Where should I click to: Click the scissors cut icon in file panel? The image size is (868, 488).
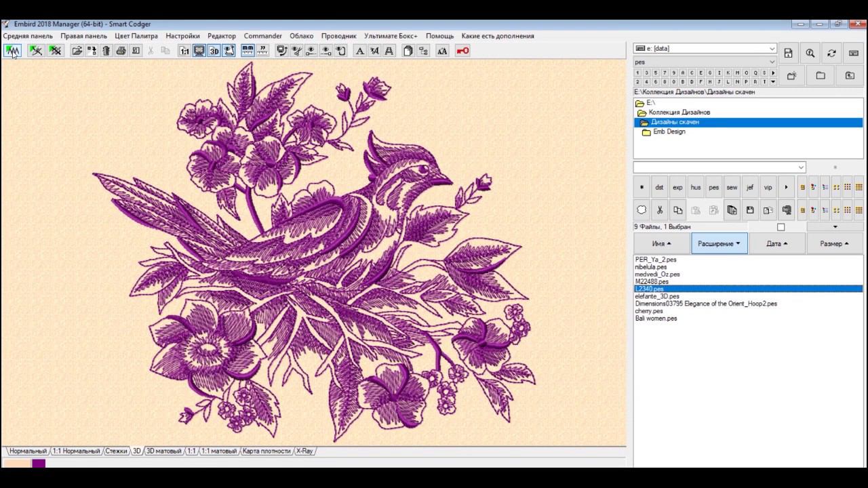[659, 210]
